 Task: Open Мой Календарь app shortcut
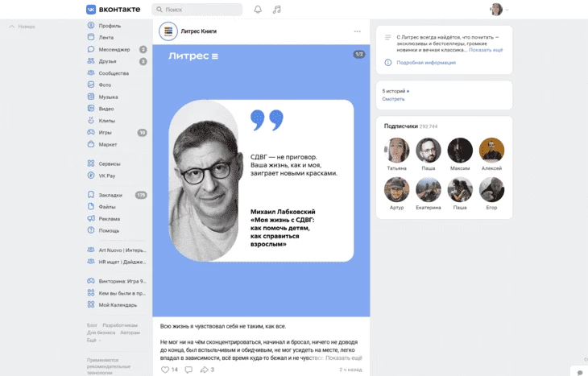pyautogui.click(x=117, y=305)
